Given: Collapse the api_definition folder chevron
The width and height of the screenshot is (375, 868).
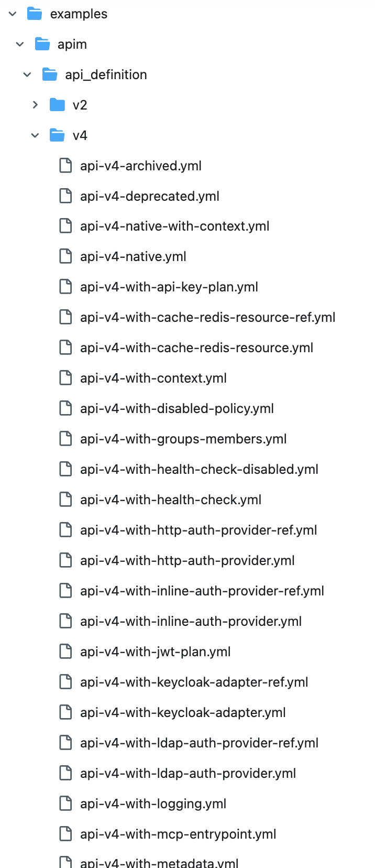Looking at the screenshot, I should 28,75.
